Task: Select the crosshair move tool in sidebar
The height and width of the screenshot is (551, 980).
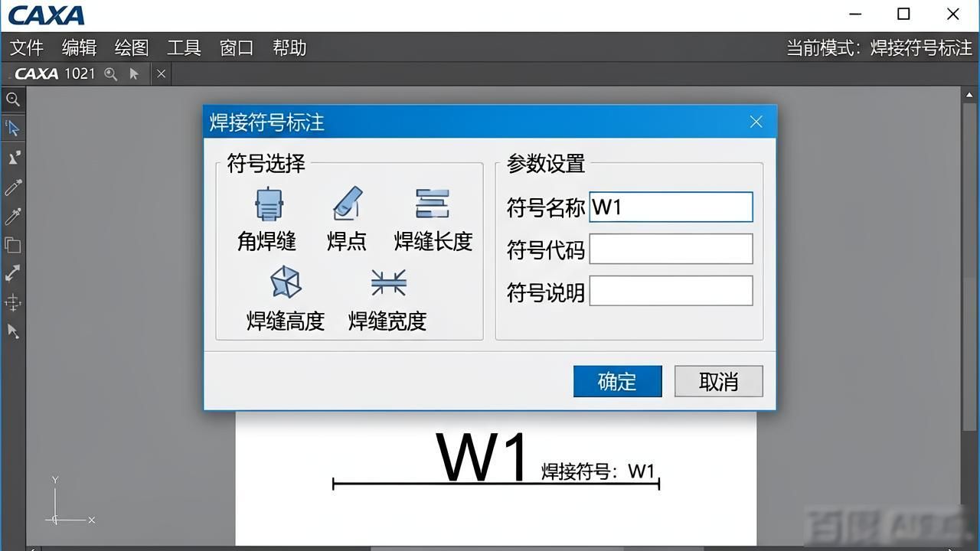Action: (x=12, y=302)
